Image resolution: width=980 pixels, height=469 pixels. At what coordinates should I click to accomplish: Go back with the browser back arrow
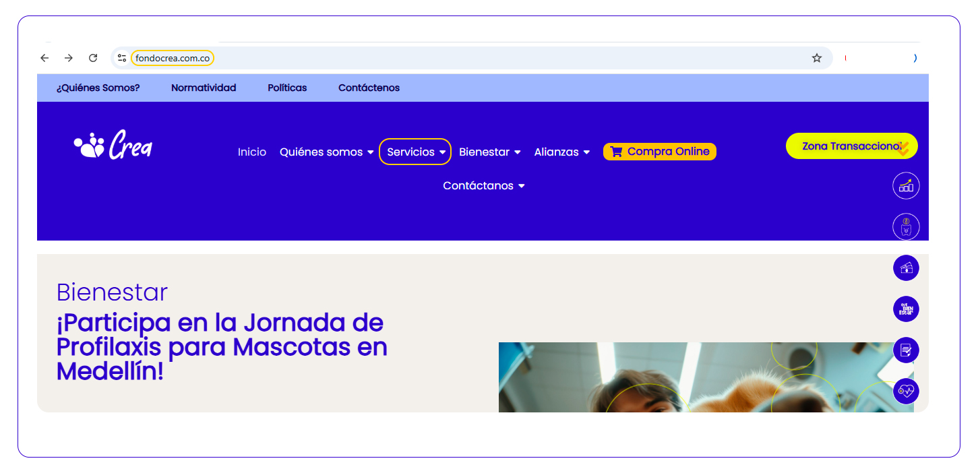pos(44,58)
